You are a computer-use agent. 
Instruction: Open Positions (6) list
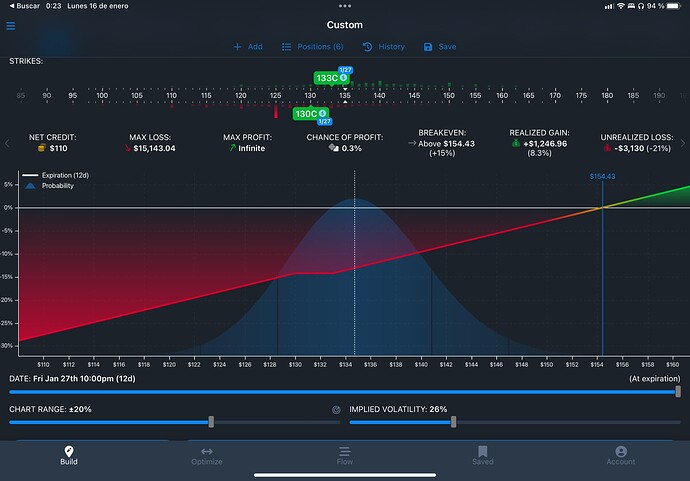coord(312,47)
